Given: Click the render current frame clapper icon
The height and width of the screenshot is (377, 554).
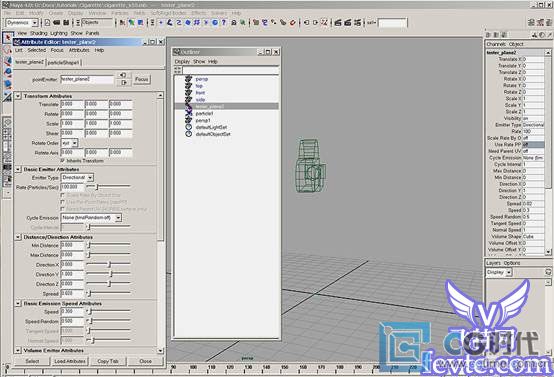Looking at the screenshot, I should (338, 23).
